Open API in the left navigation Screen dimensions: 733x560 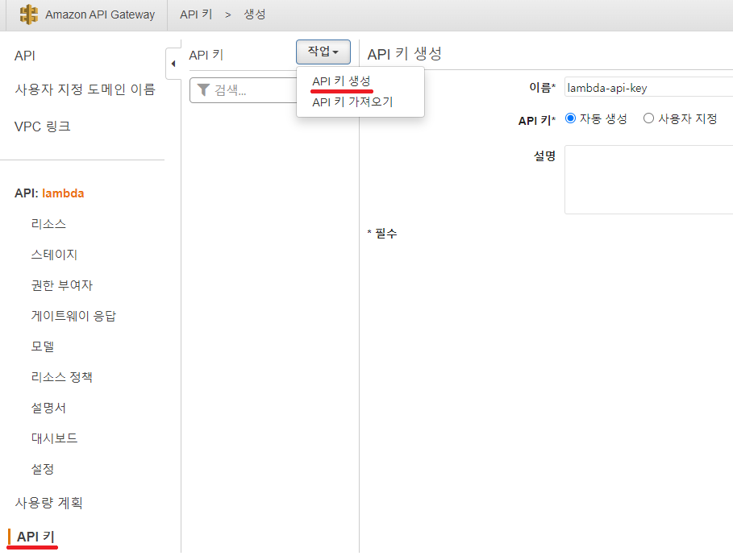[x=25, y=56]
